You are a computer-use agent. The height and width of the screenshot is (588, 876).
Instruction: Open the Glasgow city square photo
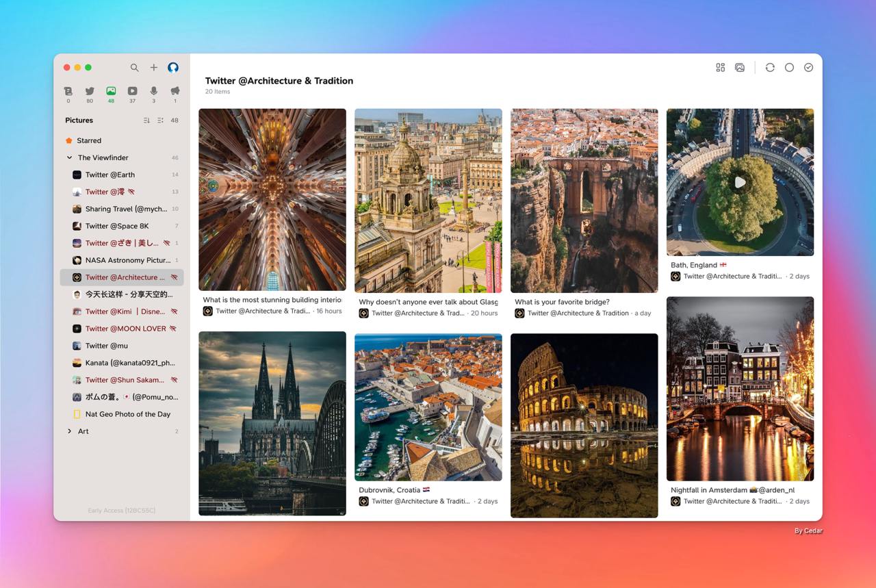click(428, 201)
